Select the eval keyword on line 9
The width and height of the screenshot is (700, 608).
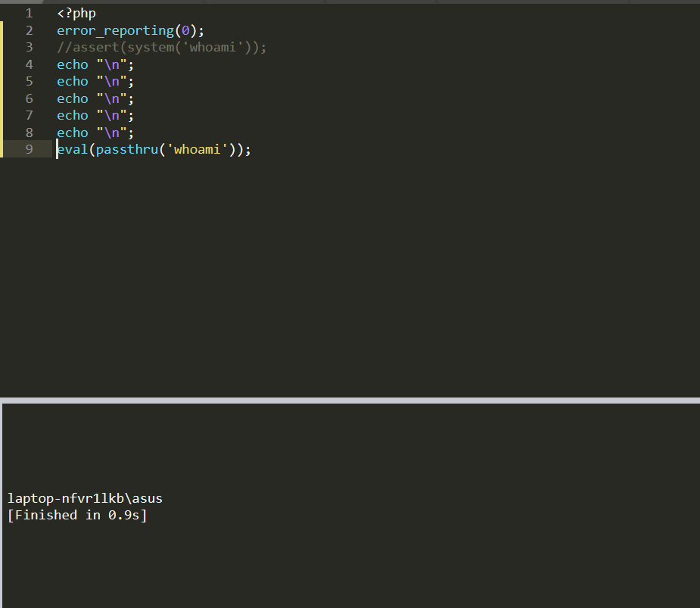pos(72,149)
